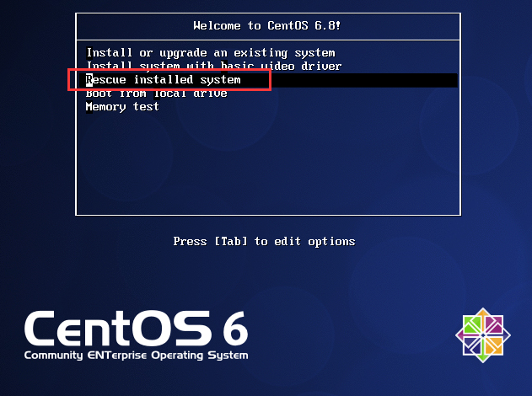Select 'Install system with basic video driver'
532x396 pixels.
point(214,66)
